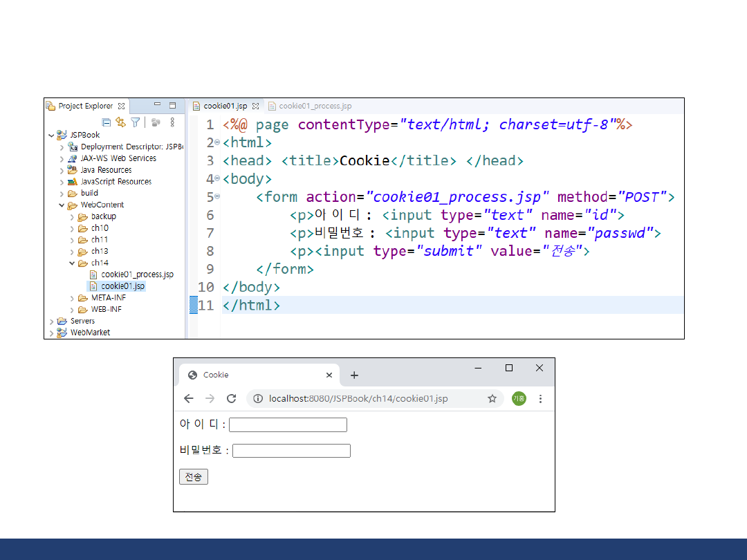Expand the WebMarket project

(x=51, y=333)
